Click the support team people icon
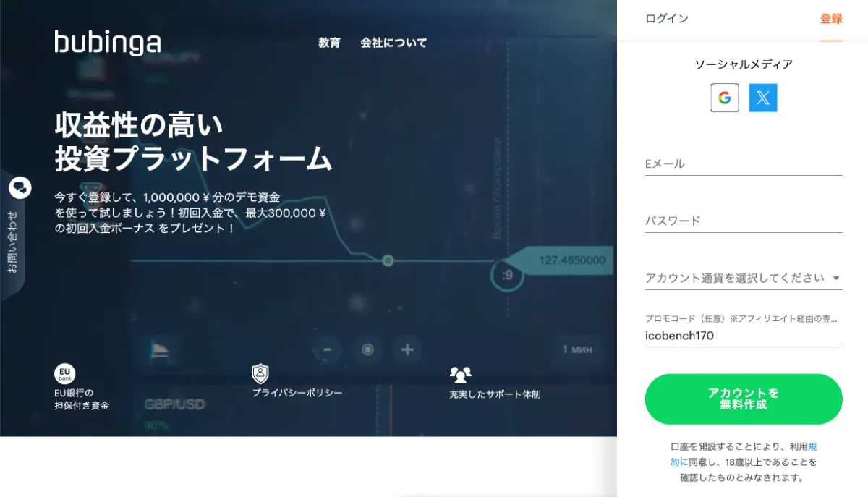 tap(460, 374)
